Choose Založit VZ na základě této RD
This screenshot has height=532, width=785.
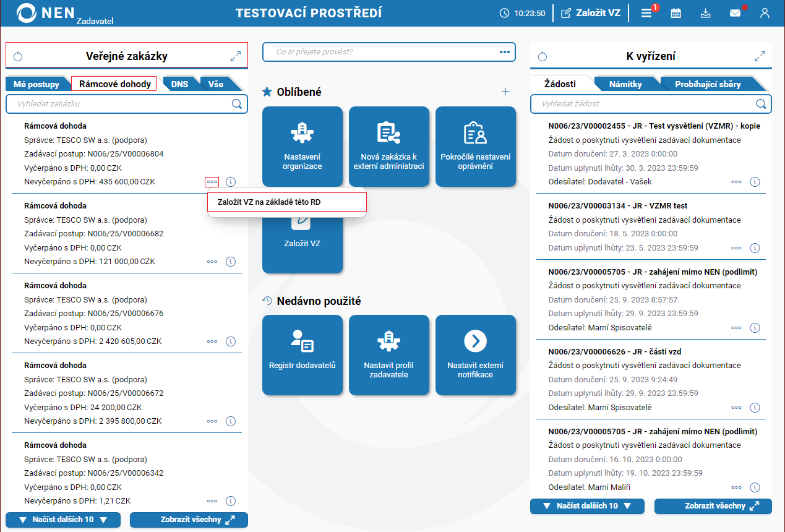(x=287, y=202)
